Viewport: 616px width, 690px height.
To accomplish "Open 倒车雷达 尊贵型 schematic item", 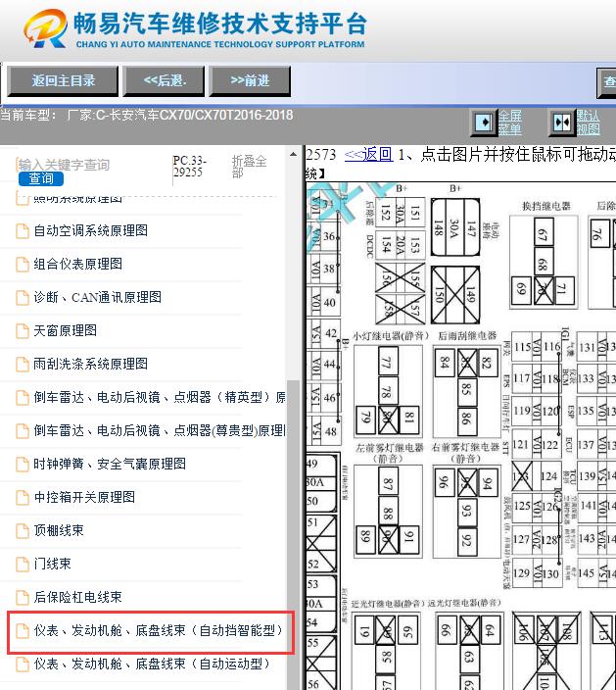I will pyautogui.click(x=160, y=430).
